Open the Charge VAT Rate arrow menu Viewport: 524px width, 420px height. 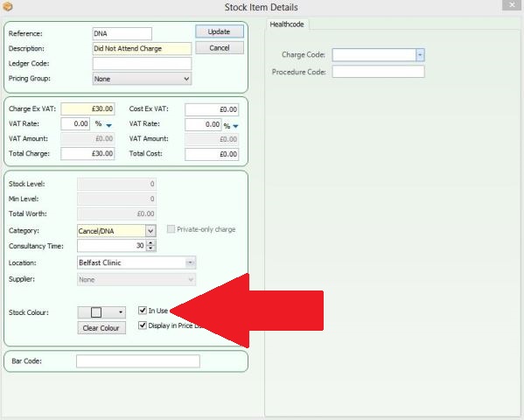pyautogui.click(x=109, y=125)
